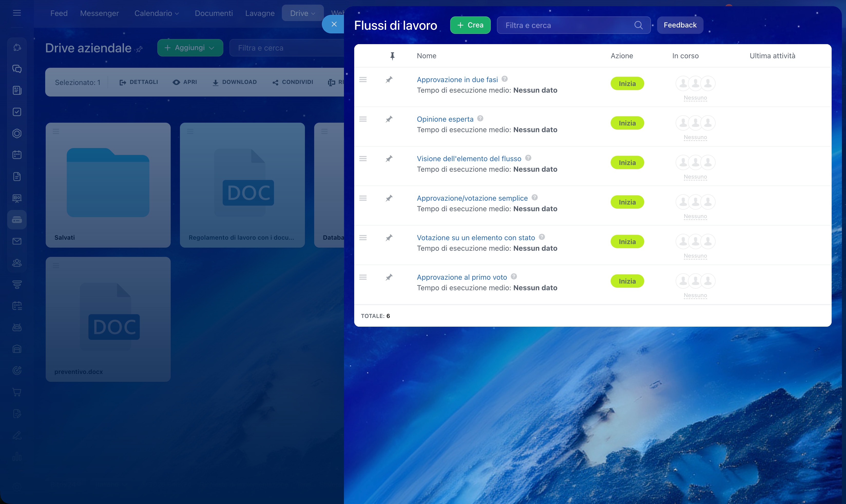Open the Aggiungi dropdown button

pyautogui.click(x=190, y=48)
